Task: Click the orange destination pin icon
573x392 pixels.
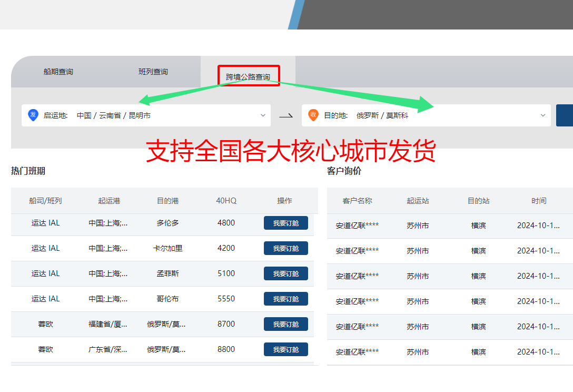Action: (313, 115)
